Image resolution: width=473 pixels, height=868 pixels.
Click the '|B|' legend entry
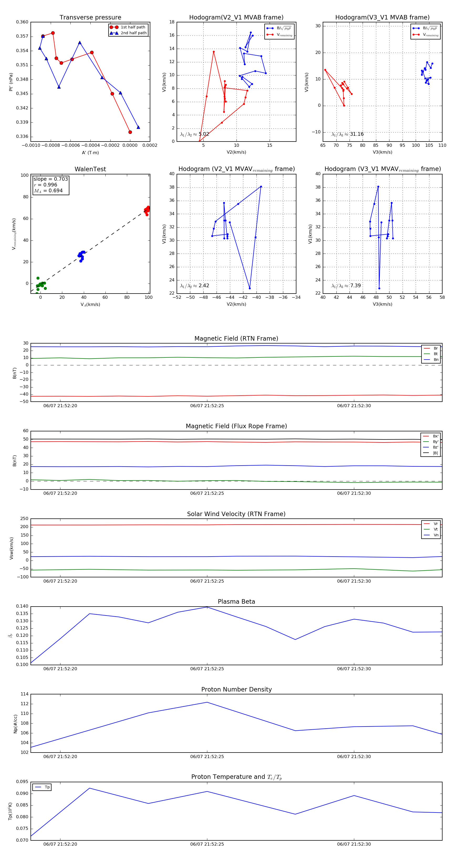pos(431,453)
